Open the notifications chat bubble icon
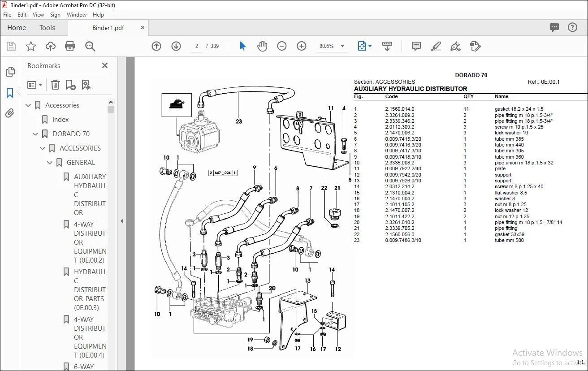 pos(554,27)
